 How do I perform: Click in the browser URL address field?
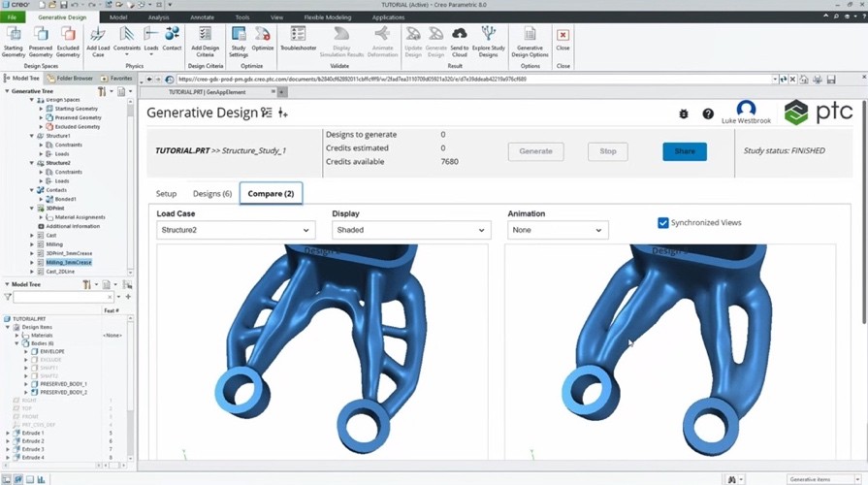474,80
